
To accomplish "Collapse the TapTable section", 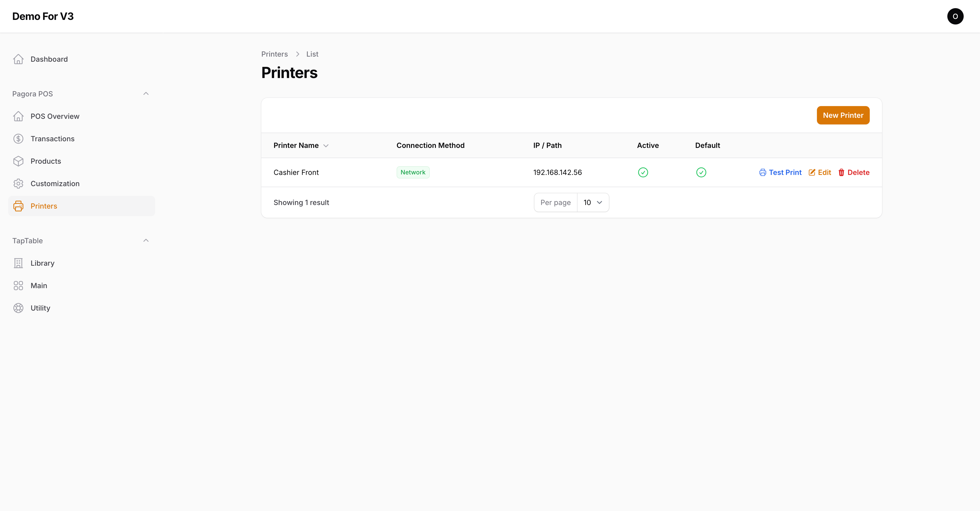I will (146, 240).
